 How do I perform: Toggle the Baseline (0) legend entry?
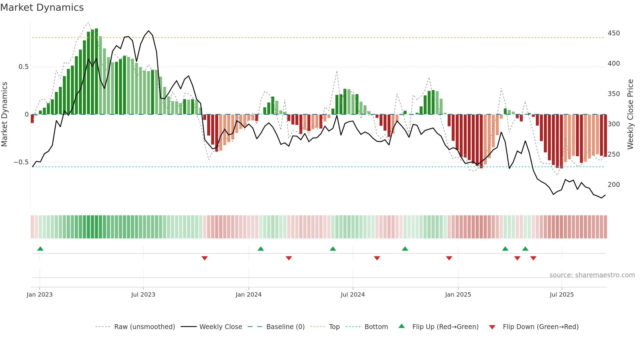pyautogui.click(x=276, y=327)
